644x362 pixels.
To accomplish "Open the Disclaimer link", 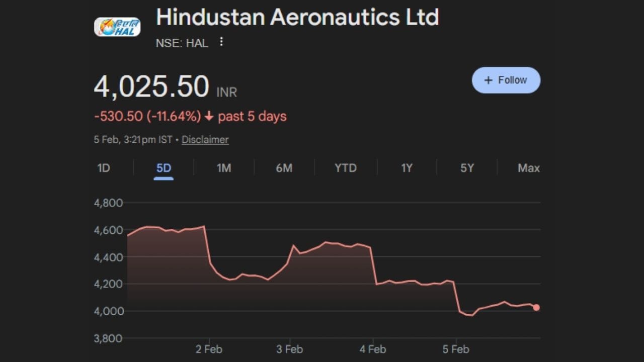I will (205, 139).
